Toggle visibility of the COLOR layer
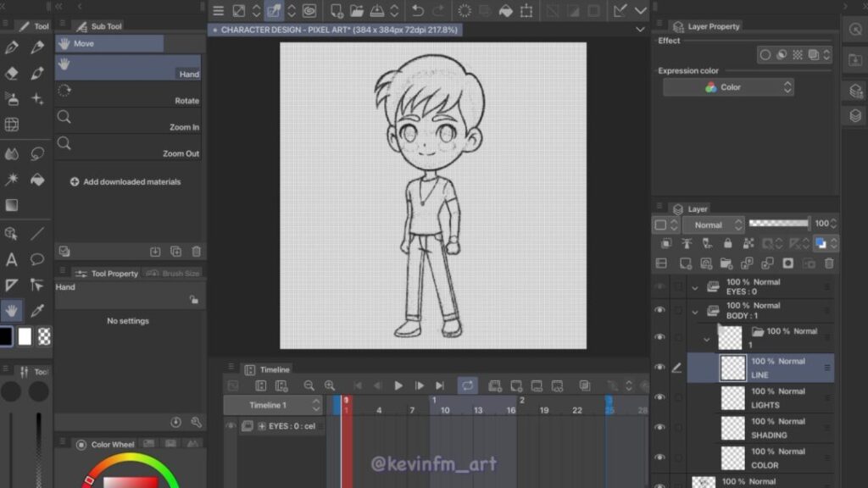 pos(659,458)
